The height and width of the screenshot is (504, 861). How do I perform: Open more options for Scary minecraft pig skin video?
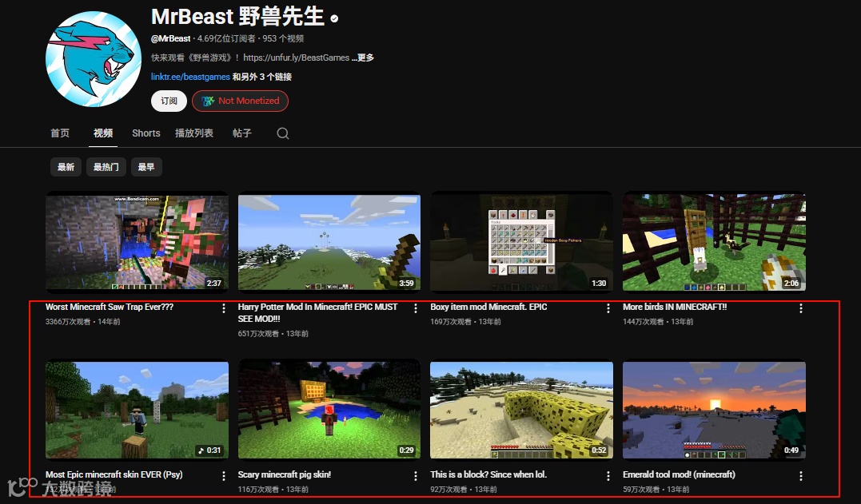coord(416,475)
